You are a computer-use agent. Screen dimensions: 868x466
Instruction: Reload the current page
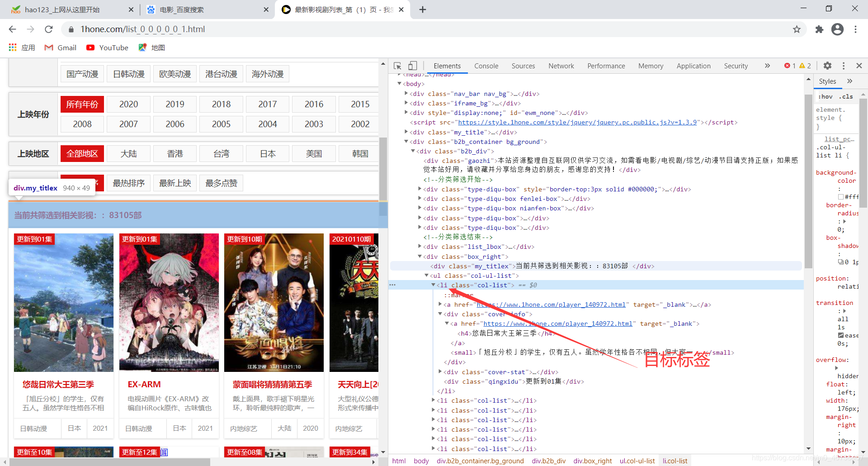(x=49, y=29)
